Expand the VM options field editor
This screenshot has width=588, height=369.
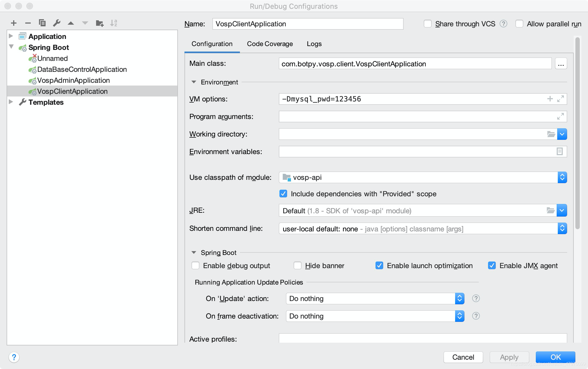[560, 99]
